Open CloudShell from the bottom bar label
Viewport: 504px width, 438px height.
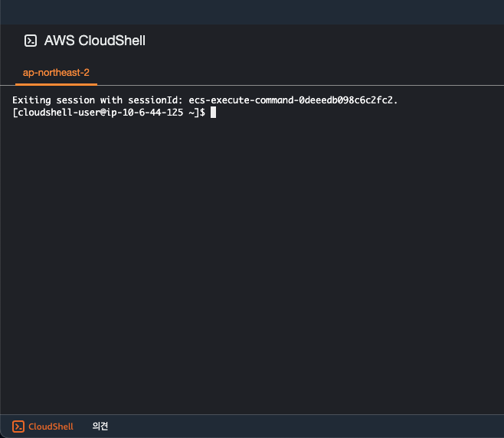[x=51, y=427]
